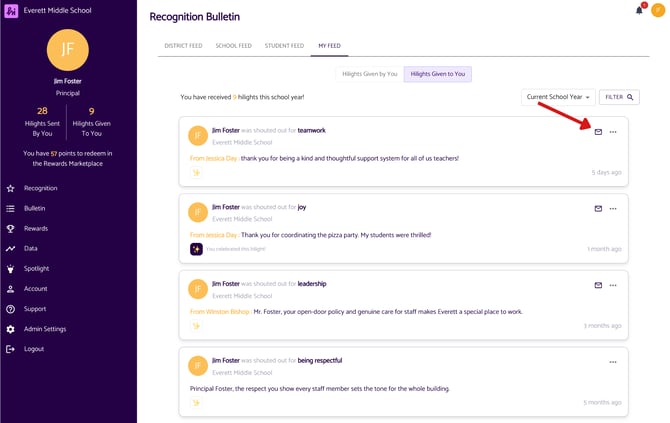Toggle to Hilights Given to You
The image size is (670, 423).
pos(438,74)
